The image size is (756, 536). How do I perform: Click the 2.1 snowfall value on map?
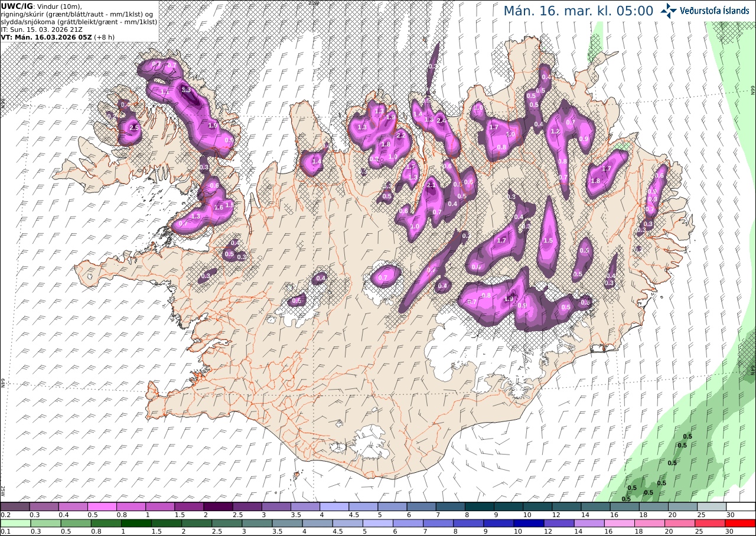click(431, 185)
